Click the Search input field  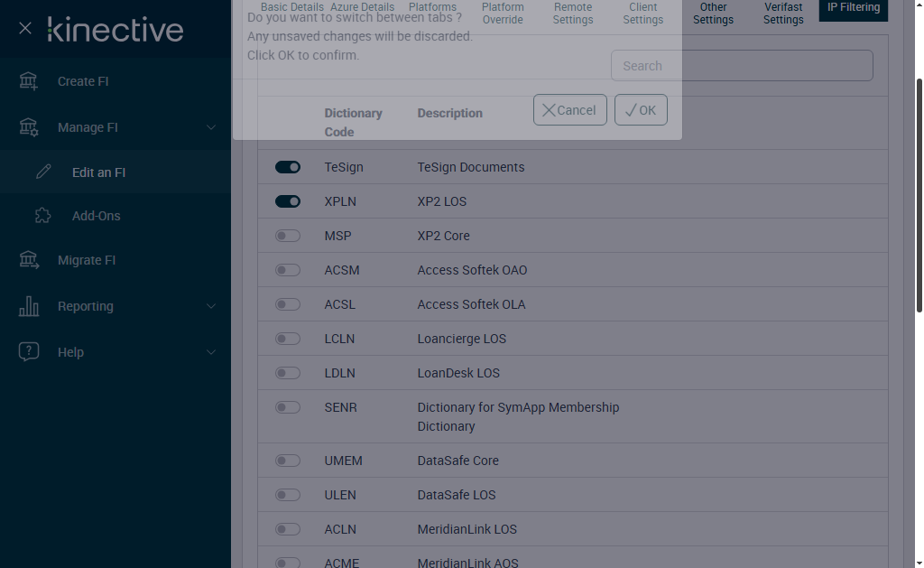pos(742,66)
